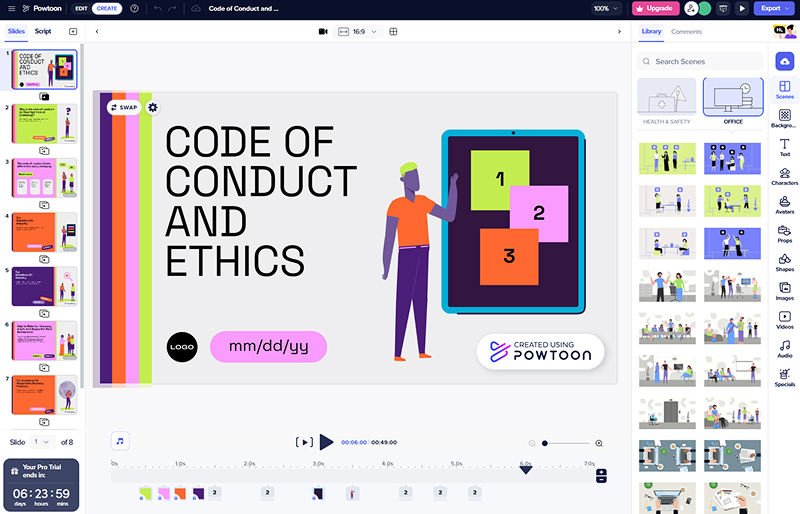Click the Search Scenes input field
The width and height of the screenshot is (800, 514).
[x=700, y=62]
